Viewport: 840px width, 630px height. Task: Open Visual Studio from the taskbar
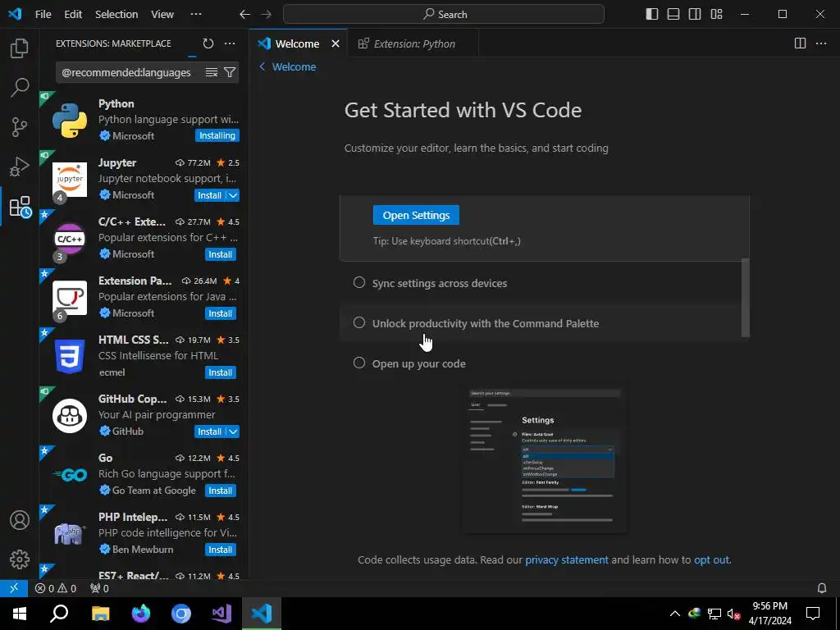(221, 614)
